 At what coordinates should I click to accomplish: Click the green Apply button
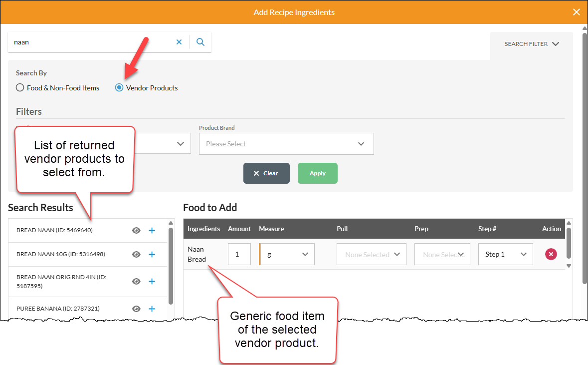(x=318, y=173)
